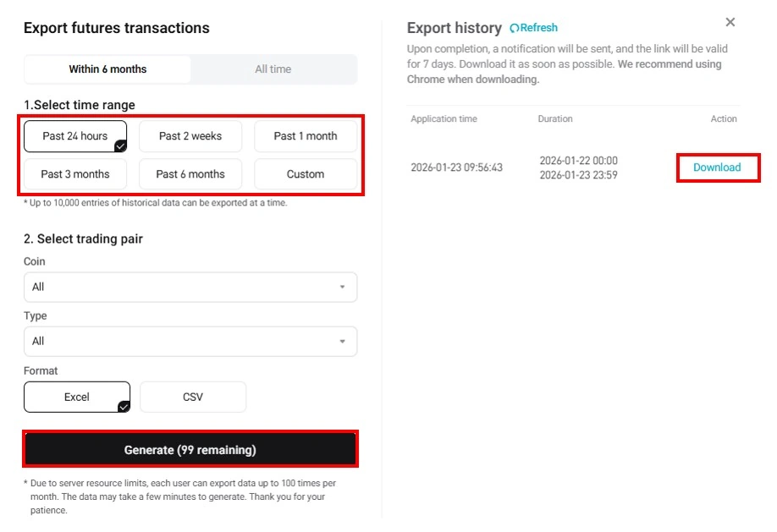
Task: Switch to the All time tab
Action: (x=273, y=69)
